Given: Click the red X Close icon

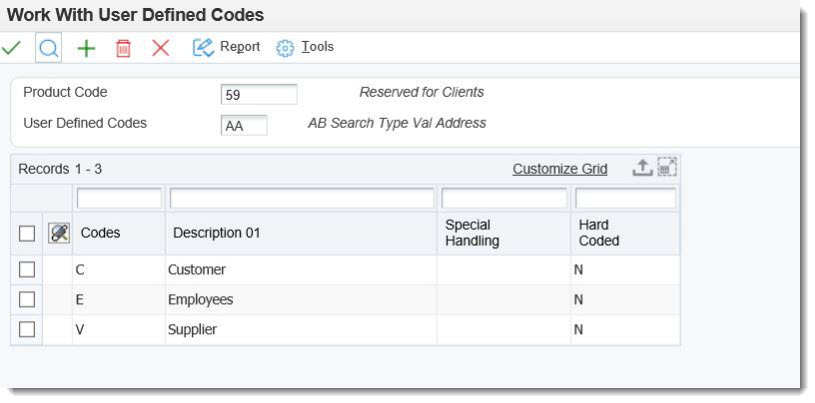Looking at the screenshot, I should coord(160,48).
